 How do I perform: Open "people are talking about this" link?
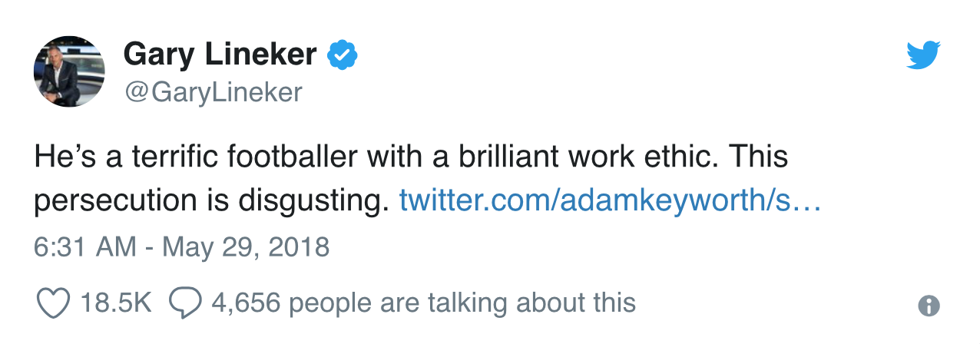coord(462,303)
